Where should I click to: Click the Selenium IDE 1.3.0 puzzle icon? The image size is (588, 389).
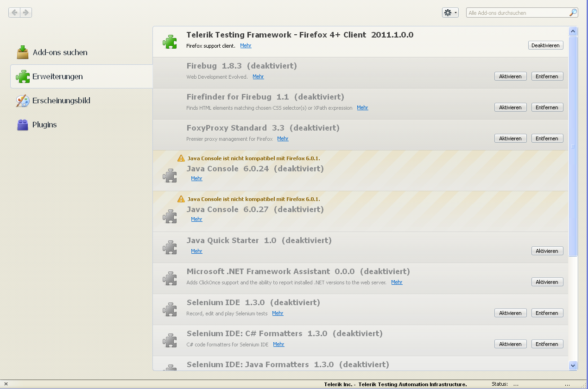point(170,309)
